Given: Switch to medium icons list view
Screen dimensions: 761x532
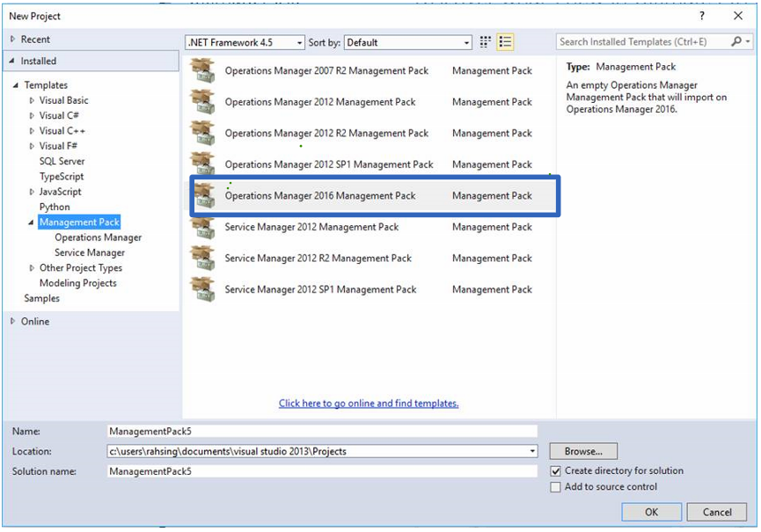Looking at the screenshot, I should (505, 42).
